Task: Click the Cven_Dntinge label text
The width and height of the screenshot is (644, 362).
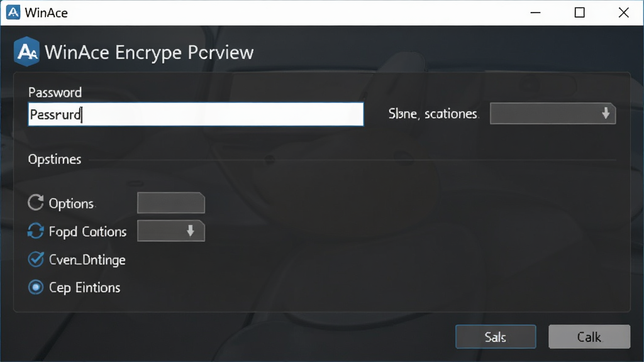Action: 87,260
